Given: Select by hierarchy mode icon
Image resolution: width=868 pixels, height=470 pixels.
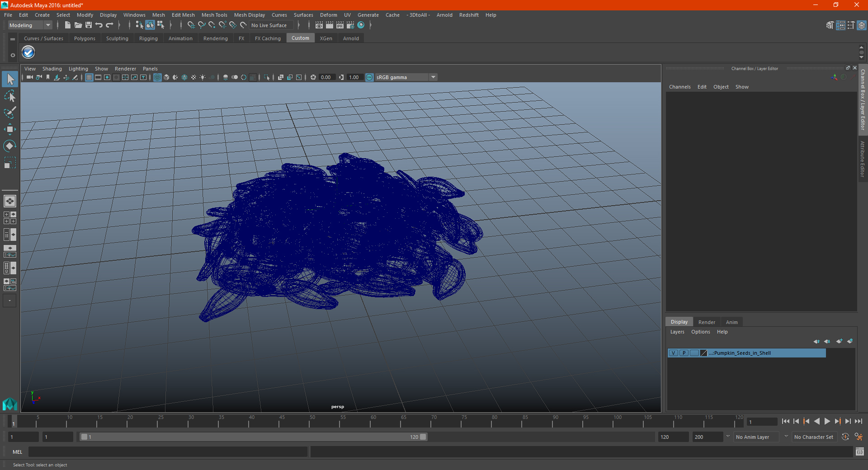Looking at the screenshot, I should click(x=139, y=25).
